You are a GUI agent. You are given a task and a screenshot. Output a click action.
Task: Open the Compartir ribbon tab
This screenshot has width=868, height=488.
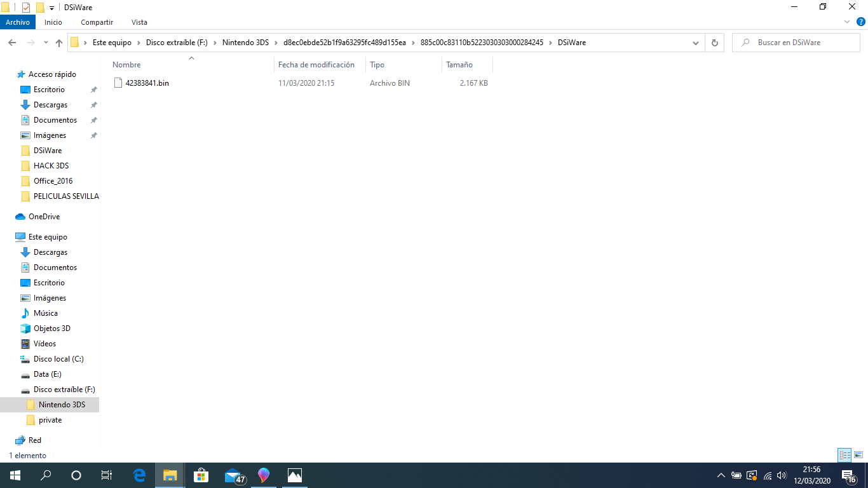(x=97, y=22)
